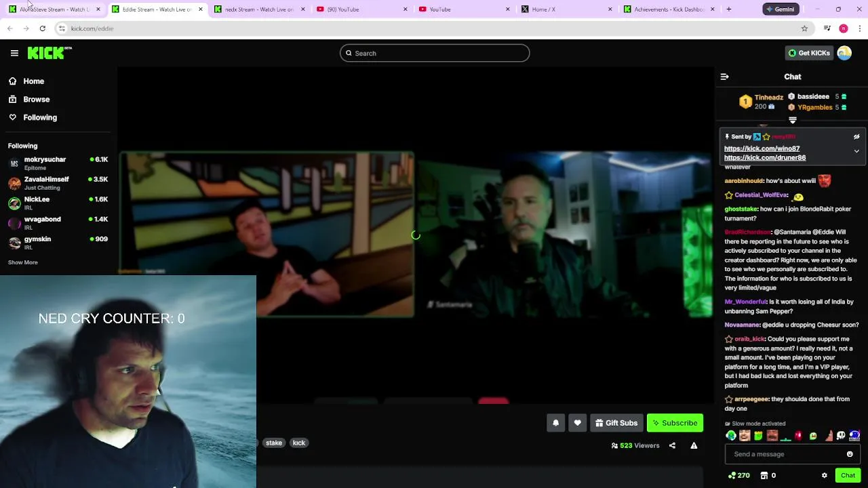Open ZavalaHimself's followed channel
Image resolution: width=868 pixels, height=488 pixels.
[58, 183]
